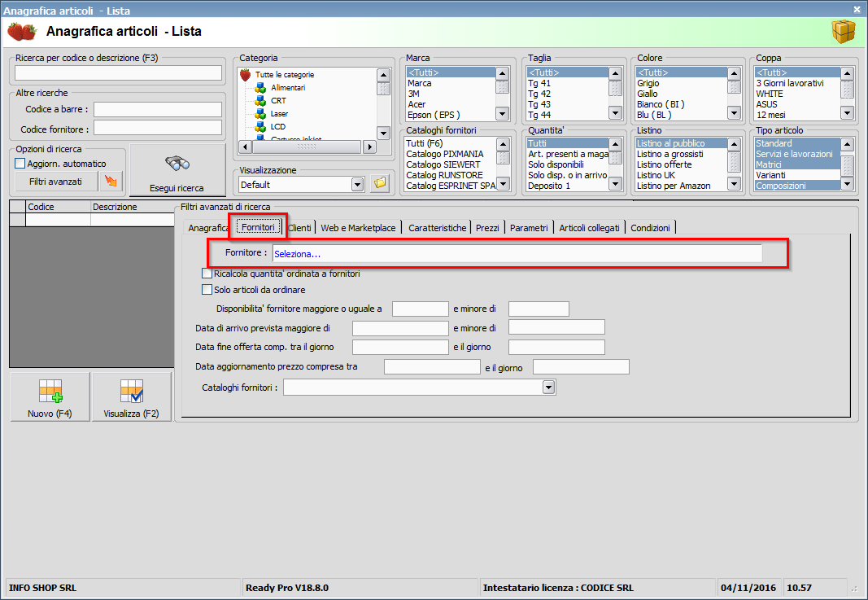
Task: Click the Nuovo (F4) button
Action: click(x=50, y=397)
